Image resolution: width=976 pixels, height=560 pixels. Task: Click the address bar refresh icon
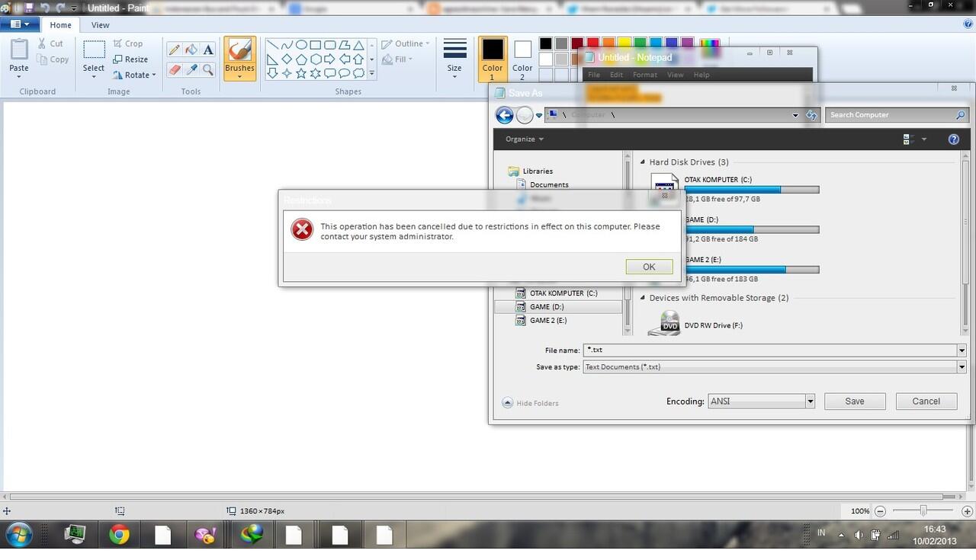pyautogui.click(x=811, y=115)
